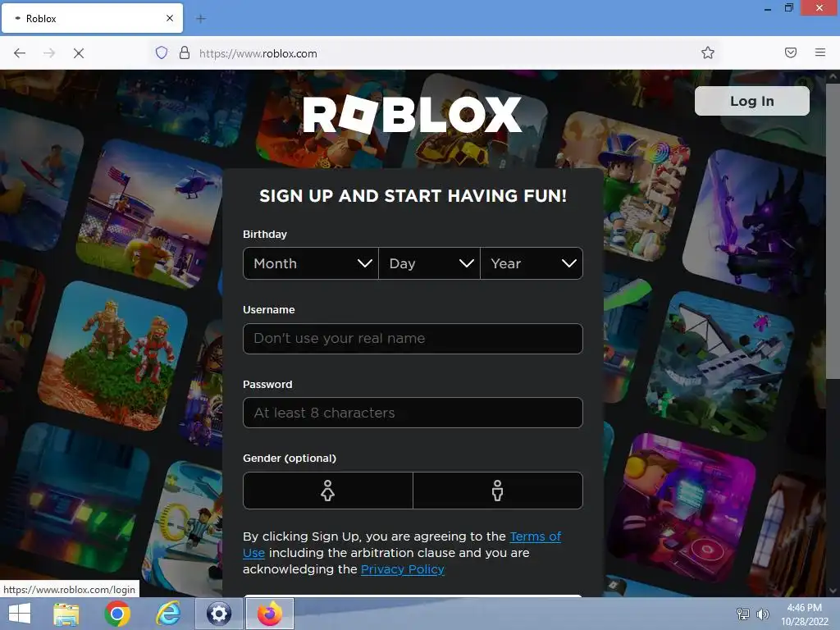
Task: Open the Windows Start menu
Action: [20, 614]
